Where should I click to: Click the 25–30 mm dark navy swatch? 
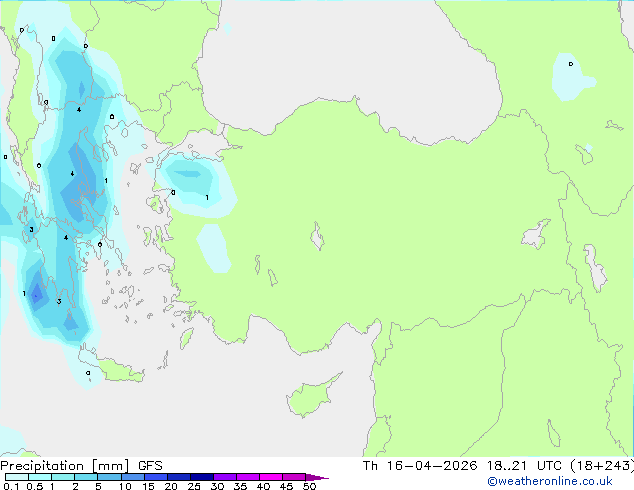click(x=201, y=477)
